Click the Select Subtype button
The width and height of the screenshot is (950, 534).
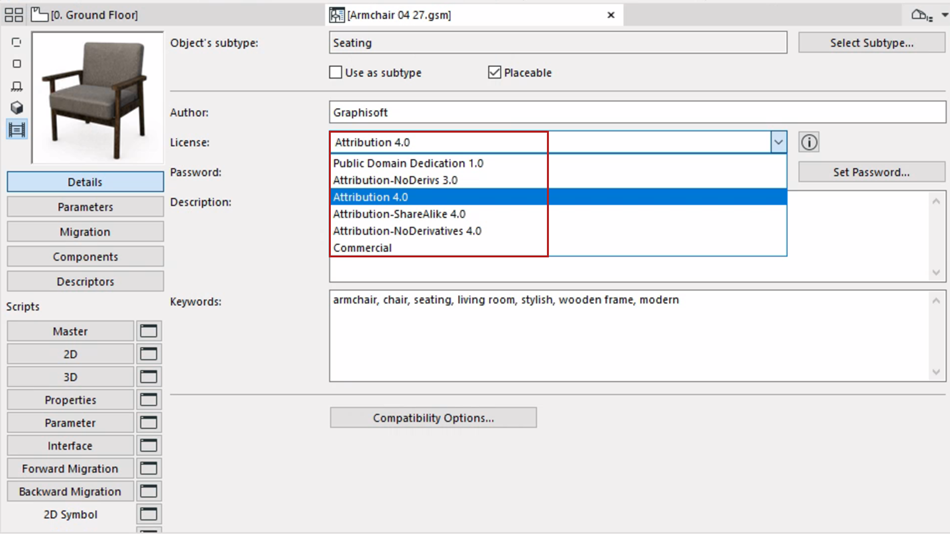pos(871,43)
